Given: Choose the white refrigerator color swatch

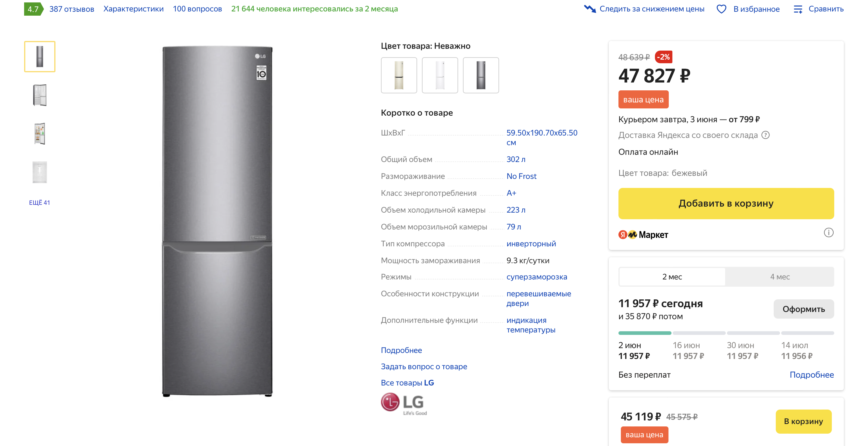Looking at the screenshot, I should pos(440,75).
